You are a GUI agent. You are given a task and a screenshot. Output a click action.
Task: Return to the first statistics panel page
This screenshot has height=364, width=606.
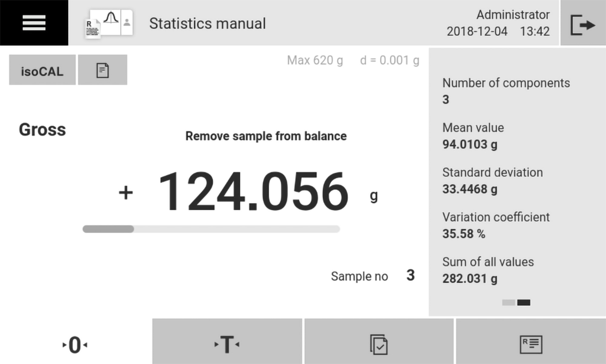[509, 302]
